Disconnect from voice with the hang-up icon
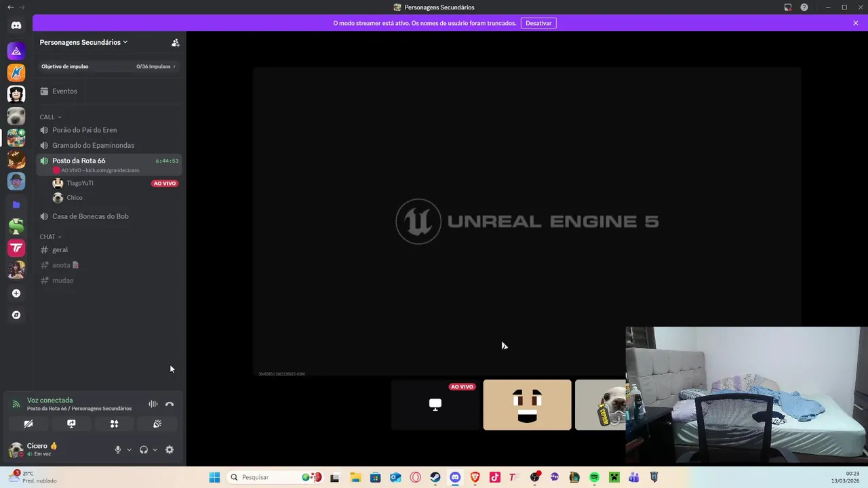The image size is (868, 488). (x=170, y=404)
